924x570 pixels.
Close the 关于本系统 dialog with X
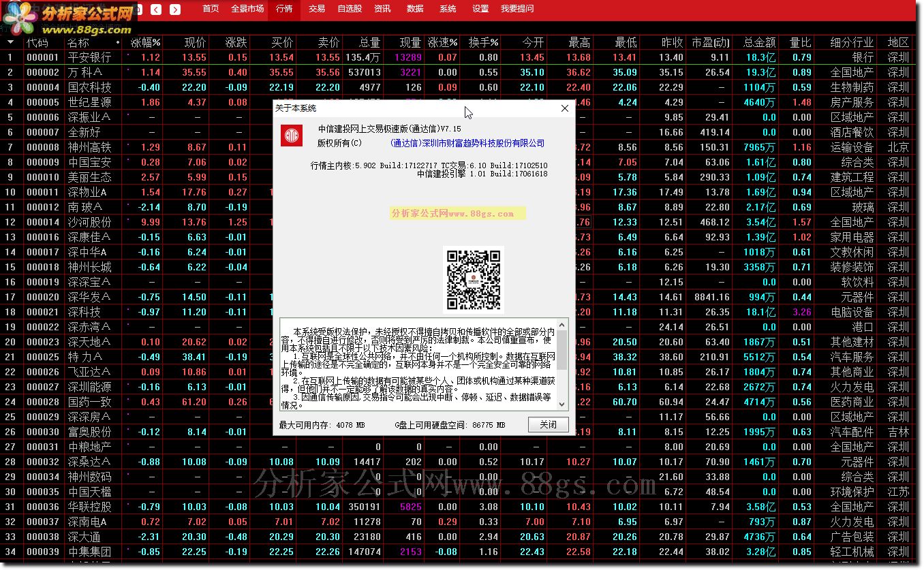click(x=564, y=108)
